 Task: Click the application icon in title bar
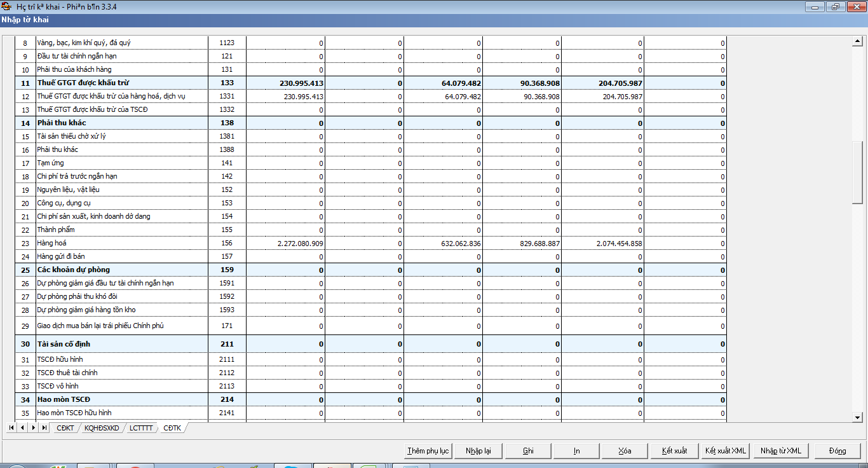[x=6, y=7]
